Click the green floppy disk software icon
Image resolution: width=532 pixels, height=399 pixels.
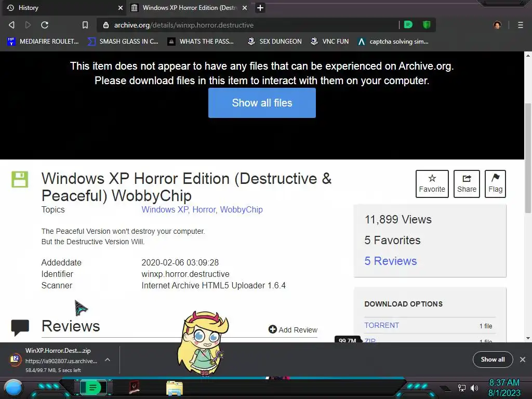[20, 179]
